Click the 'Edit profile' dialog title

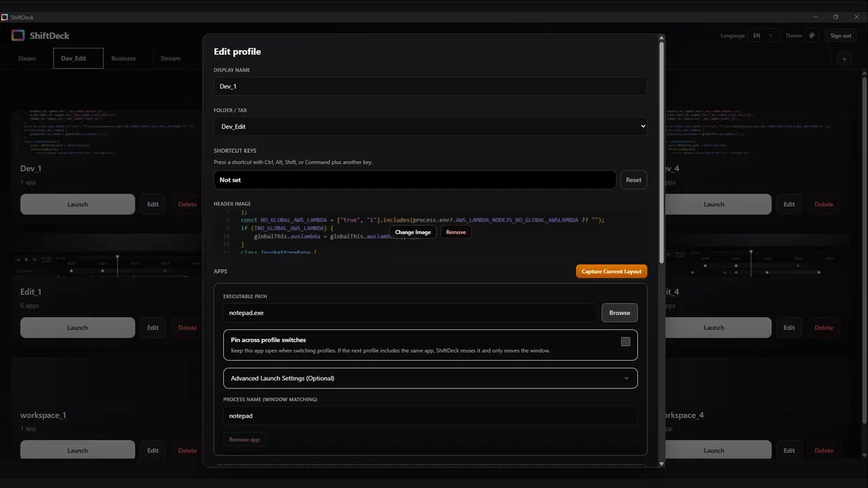tap(237, 52)
